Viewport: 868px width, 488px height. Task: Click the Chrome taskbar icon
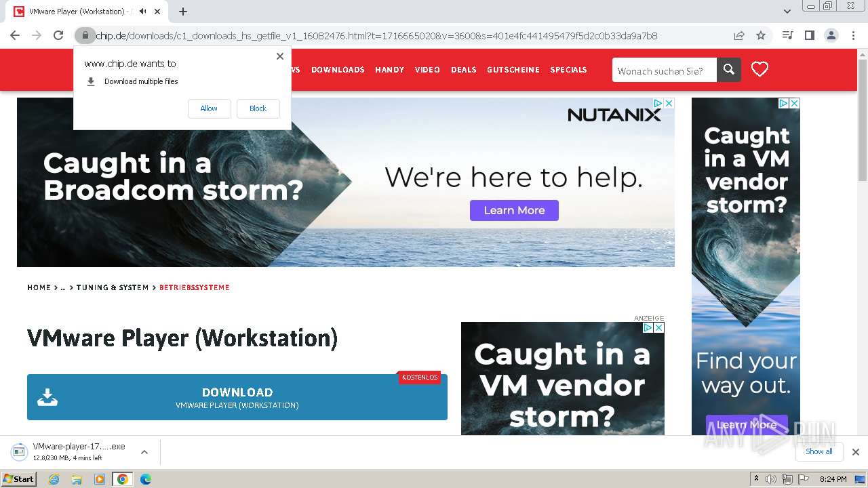coord(122,479)
